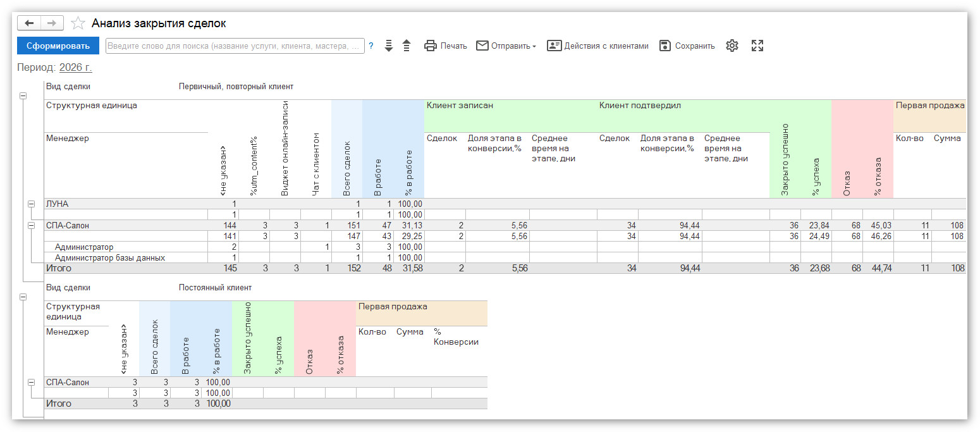The width and height of the screenshot is (980, 432).
Task: Open Действия с клиентами actions
Action: click(598, 46)
